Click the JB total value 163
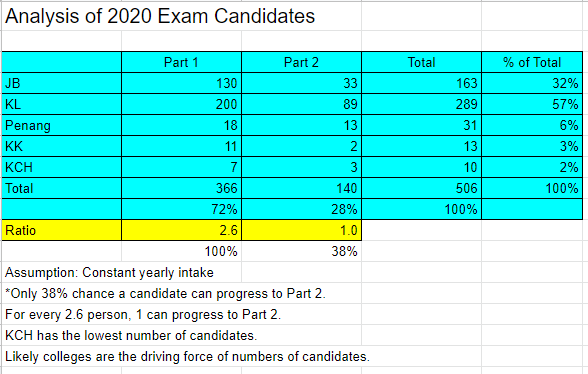This screenshot has height=374, width=588. pyautogui.click(x=422, y=83)
